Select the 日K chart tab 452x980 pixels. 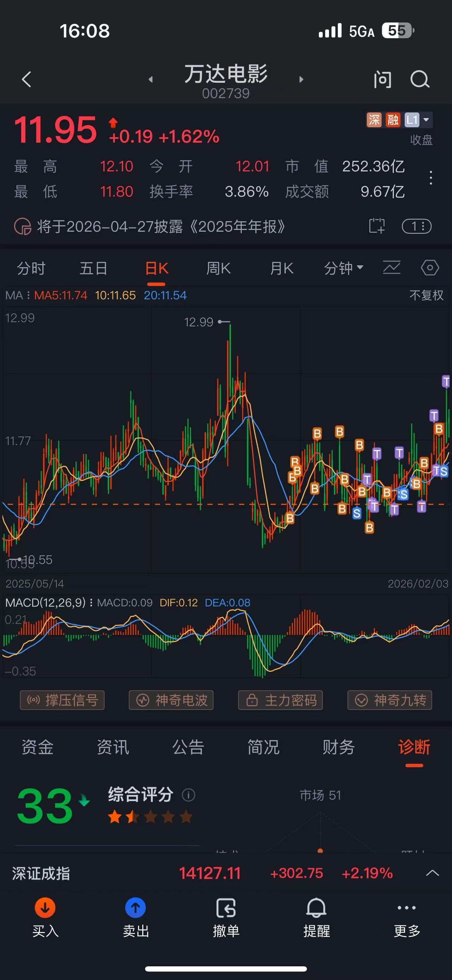pos(156,268)
